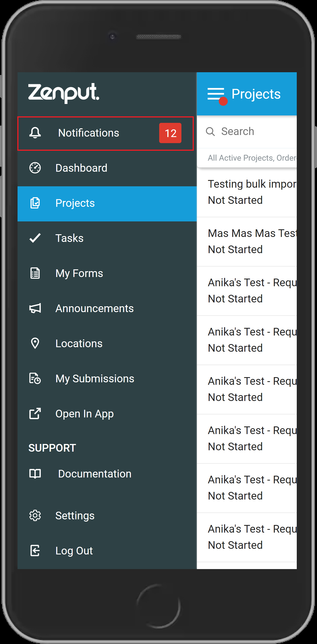Image resolution: width=317 pixels, height=644 pixels.
Task: Click the My Forms document icon
Action: point(35,273)
